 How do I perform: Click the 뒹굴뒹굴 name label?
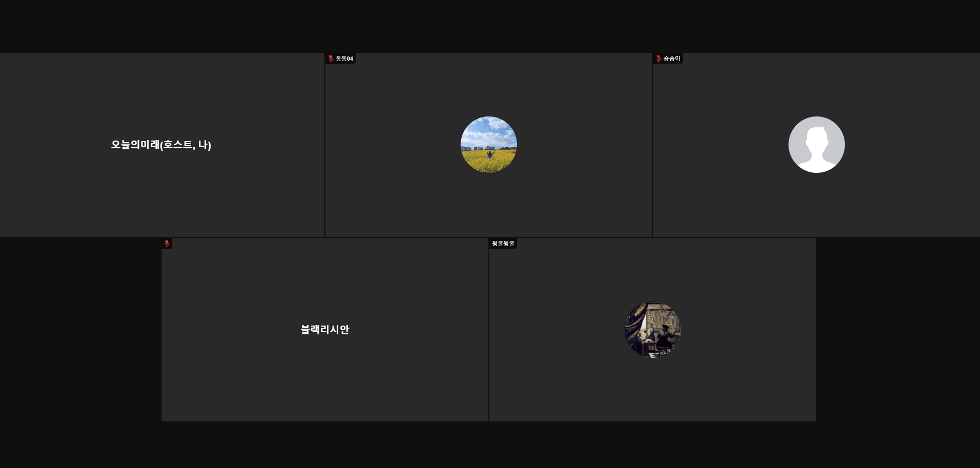[503, 243]
